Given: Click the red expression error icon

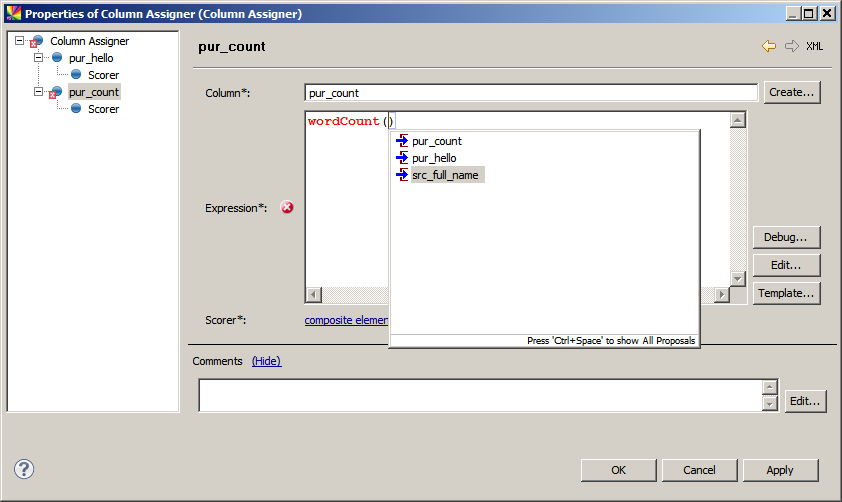Looking at the screenshot, I should (287, 207).
